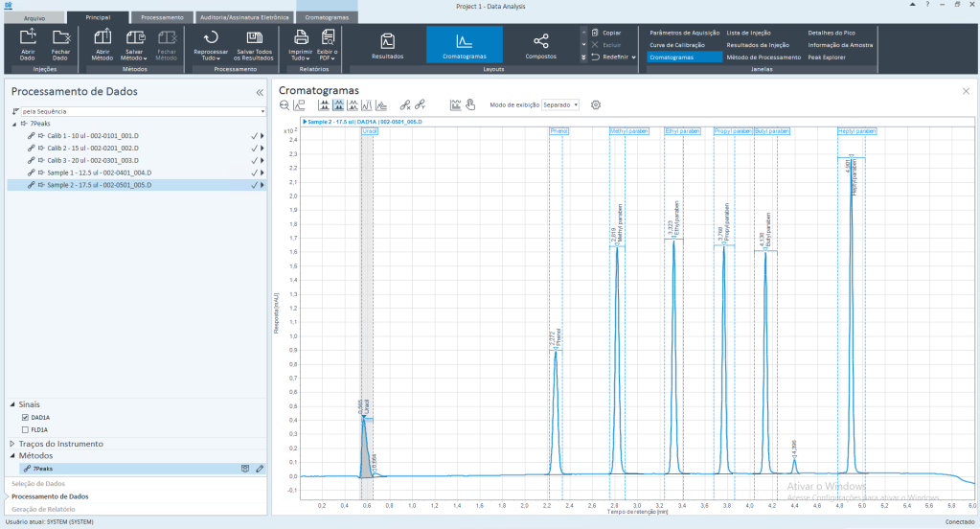Click Parâmetros de Aquisição window button
This screenshot has height=529, width=980.
coord(684,33)
